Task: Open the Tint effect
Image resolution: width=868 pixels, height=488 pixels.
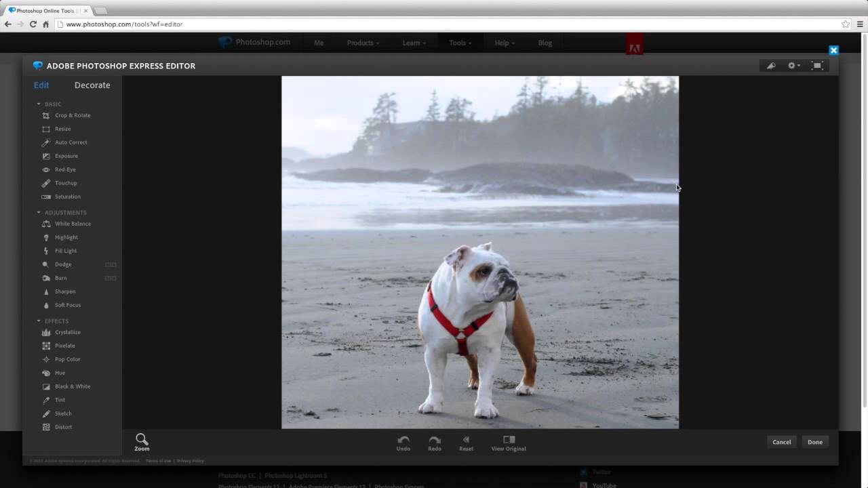Action: pyautogui.click(x=54, y=400)
